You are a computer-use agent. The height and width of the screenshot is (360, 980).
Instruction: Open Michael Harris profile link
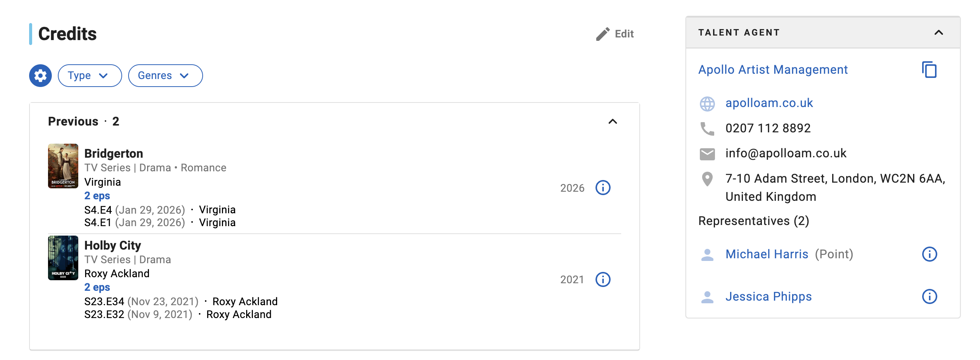(767, 254)
